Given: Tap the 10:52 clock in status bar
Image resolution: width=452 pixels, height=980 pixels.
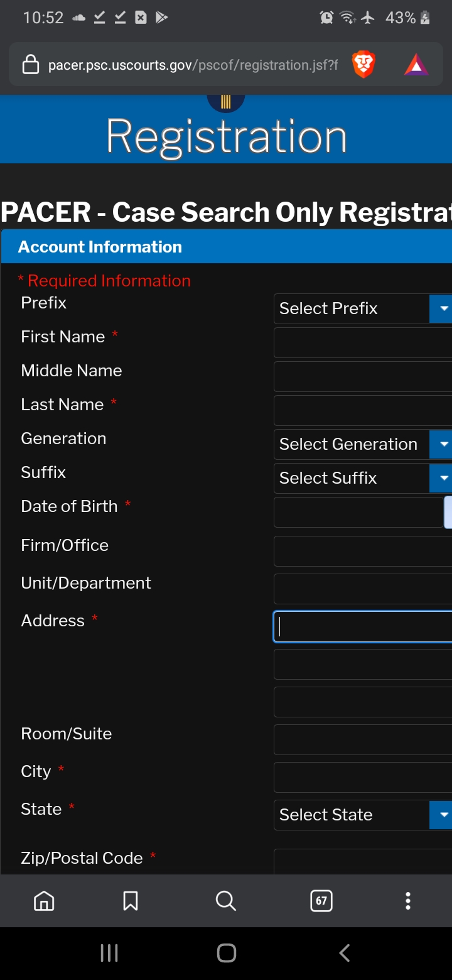Looking at the screenshot, I should point(43,18).
